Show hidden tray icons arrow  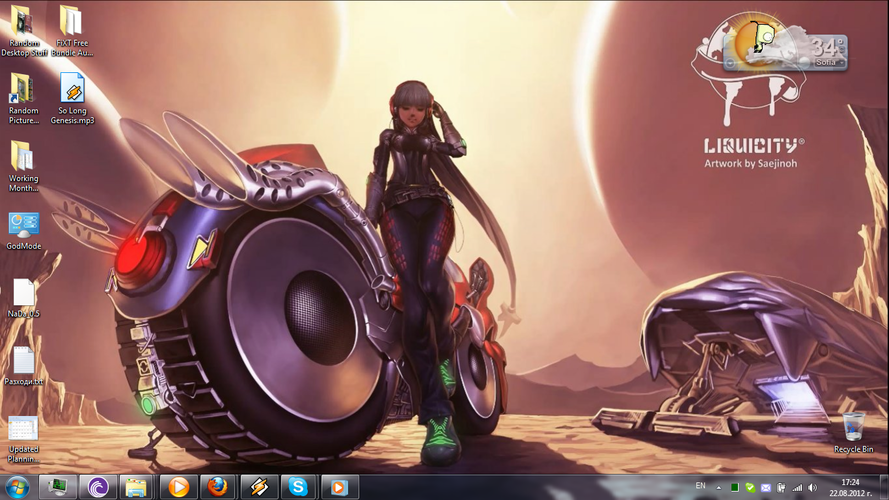point(719,488)
